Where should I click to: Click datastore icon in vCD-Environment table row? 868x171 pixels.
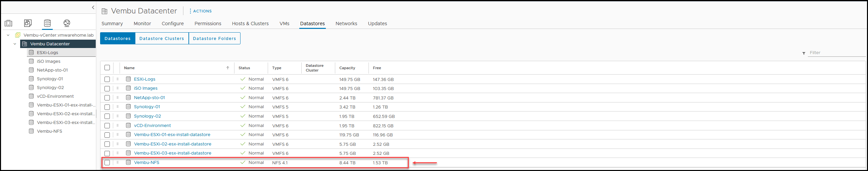click(128, 125)
